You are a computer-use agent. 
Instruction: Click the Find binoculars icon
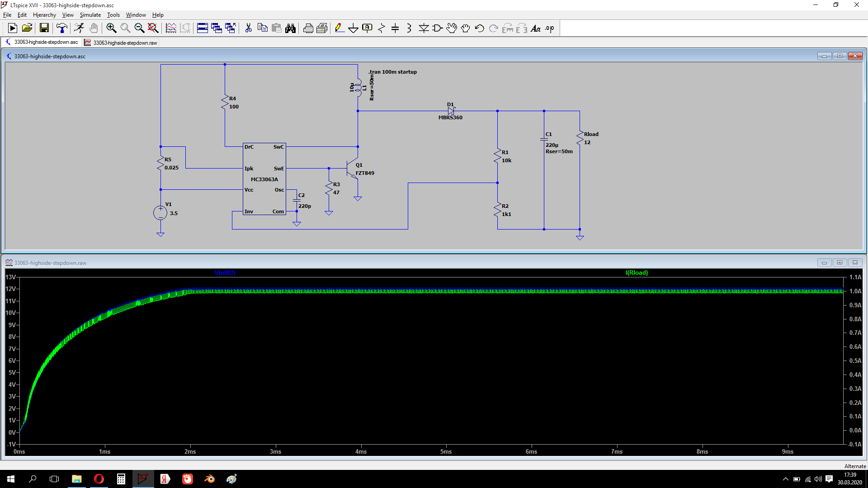(290, 28)
